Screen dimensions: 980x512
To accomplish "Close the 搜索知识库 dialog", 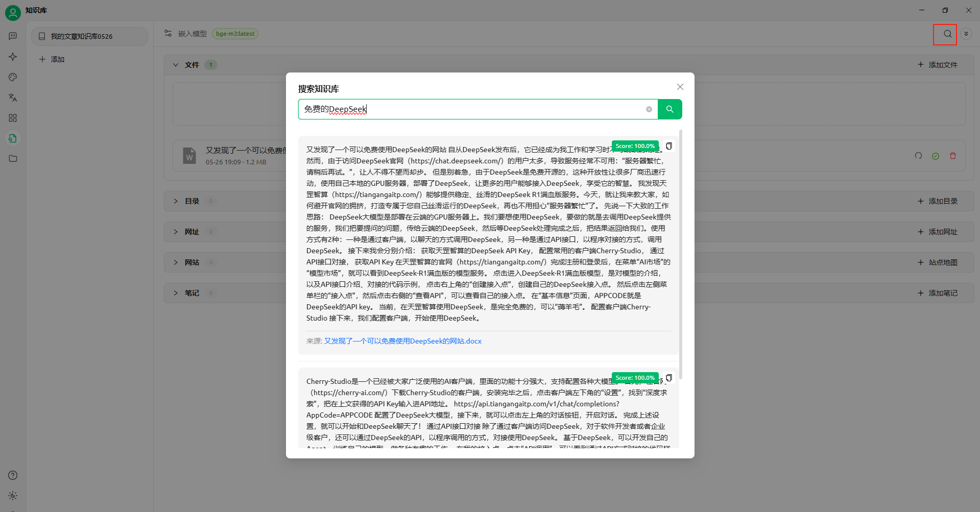I will click(680, 87).
